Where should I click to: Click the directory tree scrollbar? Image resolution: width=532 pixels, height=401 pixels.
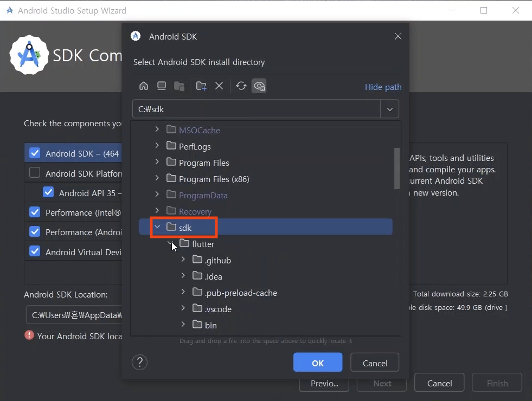click(x=396, y=169)
